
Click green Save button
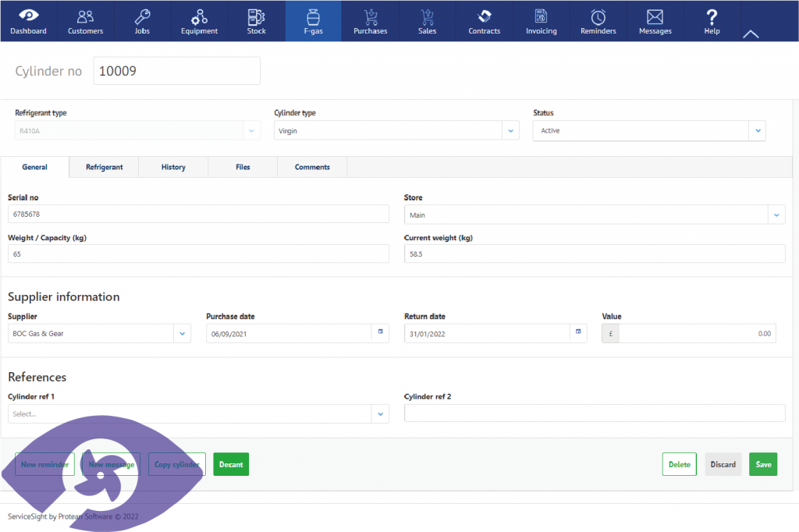[x=763, y=464]
